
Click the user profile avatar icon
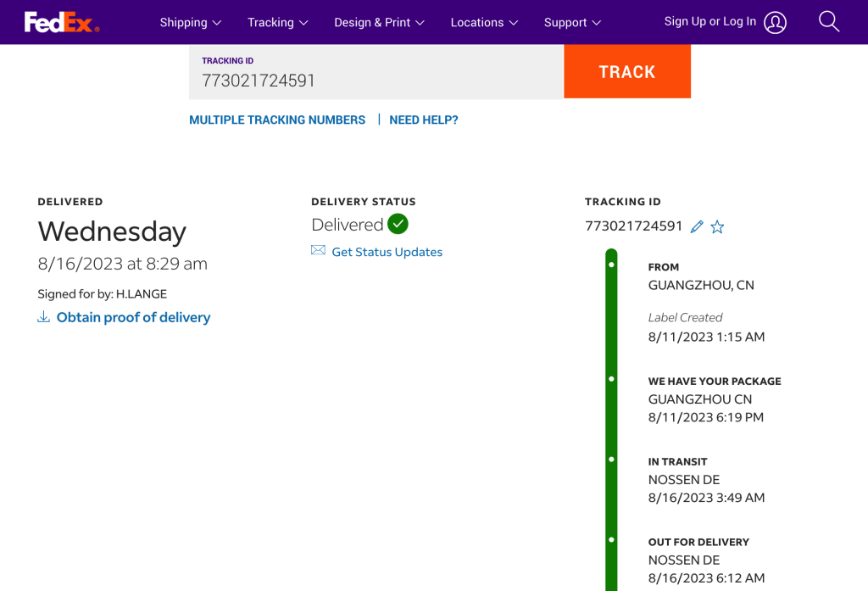click(775, 23)
